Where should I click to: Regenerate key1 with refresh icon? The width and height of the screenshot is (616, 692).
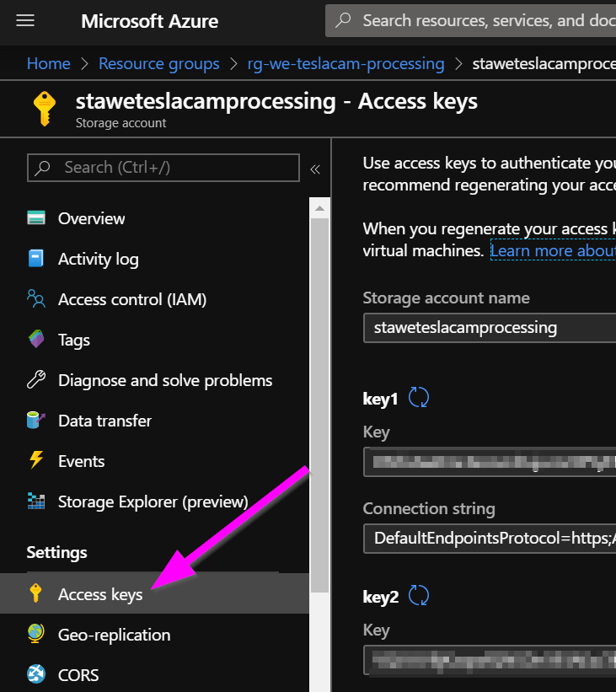coord(418,397)
